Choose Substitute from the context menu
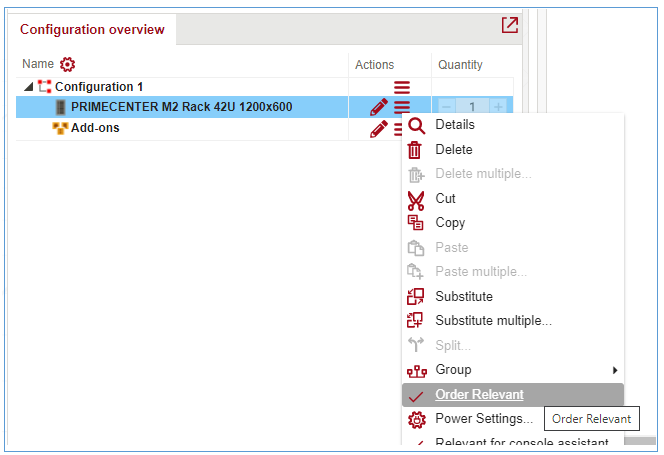The image size is (664, 455). pyautogui.click(x=513, y=297)
